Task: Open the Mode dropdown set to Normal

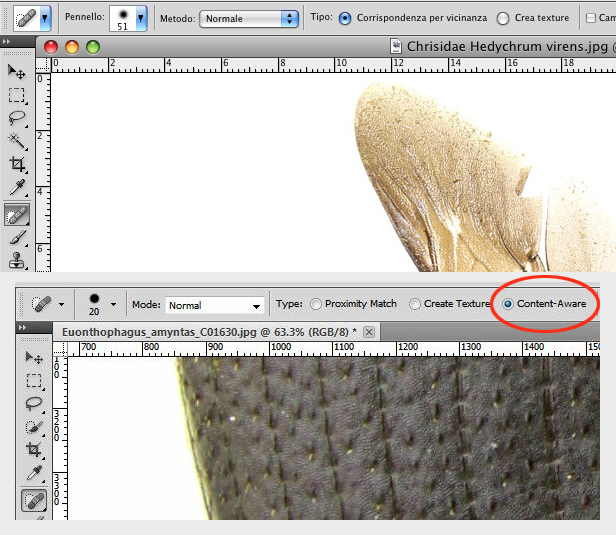Action: [x=215, y=305]
